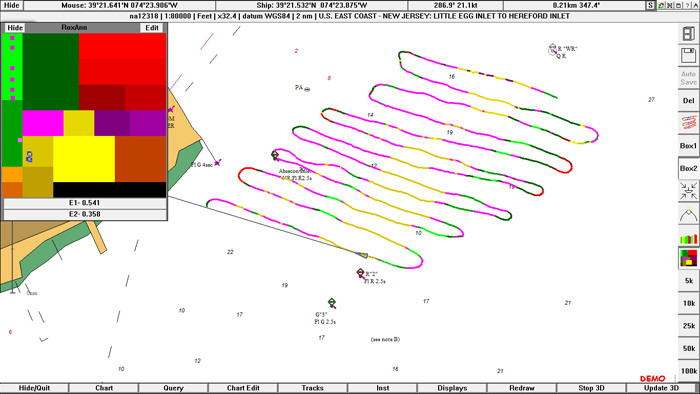Open the Inst menu
Image resolution: width=700 pixels, height=394 pixels.
tap(382, 388)
